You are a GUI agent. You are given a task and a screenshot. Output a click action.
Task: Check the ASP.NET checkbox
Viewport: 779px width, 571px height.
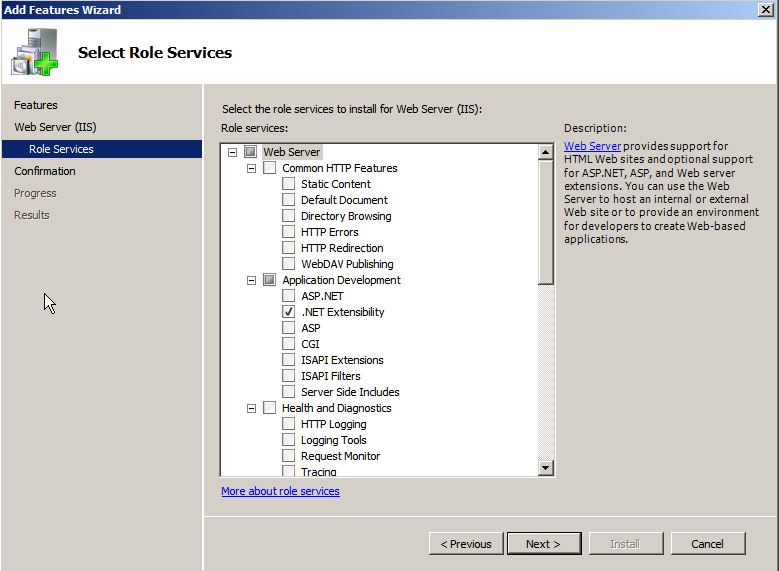(x=288, y=296)
